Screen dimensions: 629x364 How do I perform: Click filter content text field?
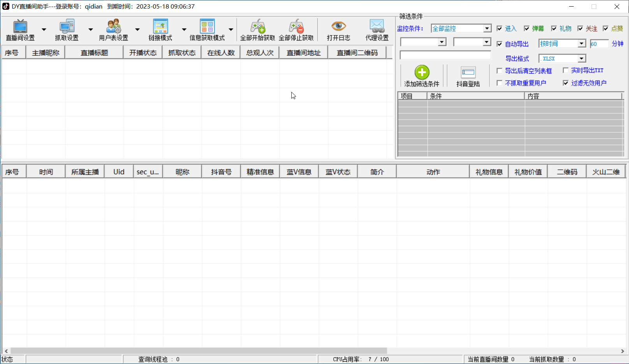445,55
